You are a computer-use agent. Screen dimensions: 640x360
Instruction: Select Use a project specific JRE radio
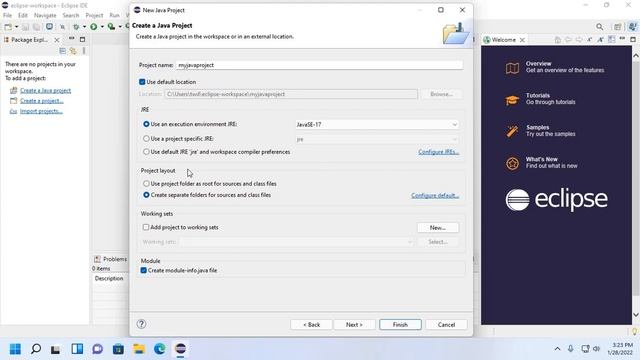(146, 139)
